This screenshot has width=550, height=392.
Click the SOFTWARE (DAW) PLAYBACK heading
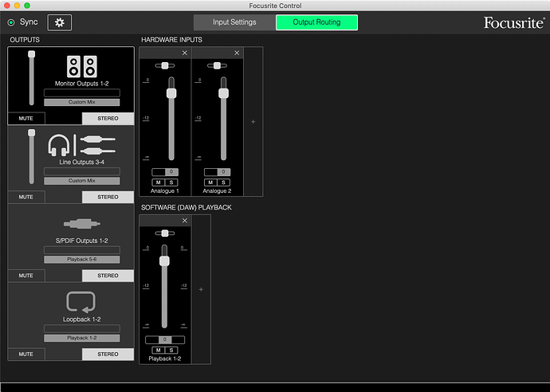(x=187, y=208)
